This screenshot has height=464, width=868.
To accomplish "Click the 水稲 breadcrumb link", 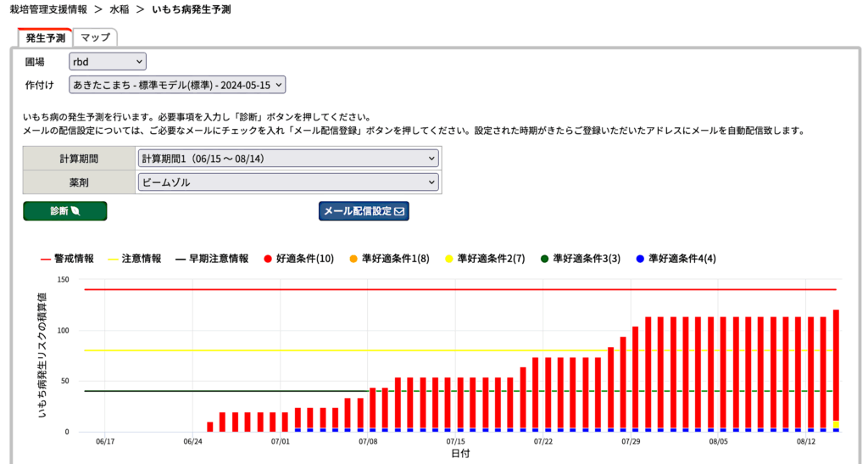I will pos(119,9).
